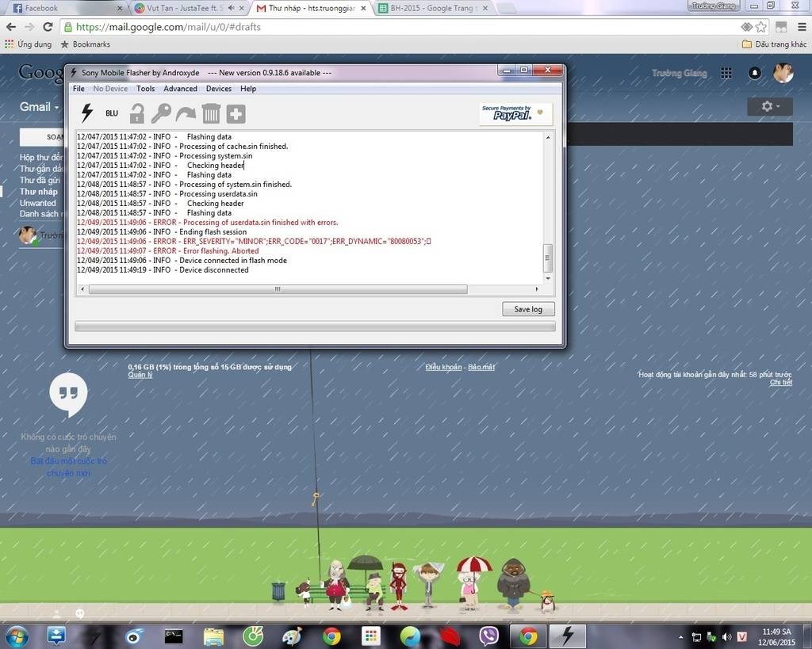This screenshot has height=649, width=812.
Task: Open the Google apps grid icon
Action: (726, 73)
